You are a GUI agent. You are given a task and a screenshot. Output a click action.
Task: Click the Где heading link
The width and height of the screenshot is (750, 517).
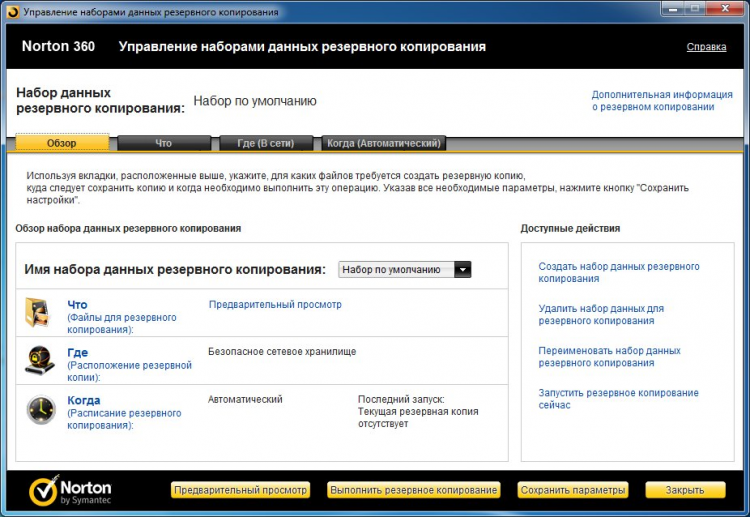coord(77,352)
